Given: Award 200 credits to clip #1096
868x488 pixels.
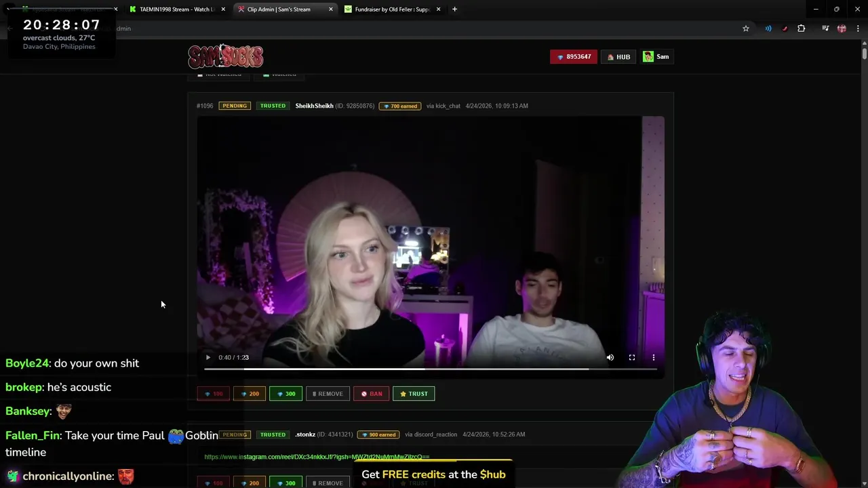Looking at the screenshot, I should tap(250, 394).
